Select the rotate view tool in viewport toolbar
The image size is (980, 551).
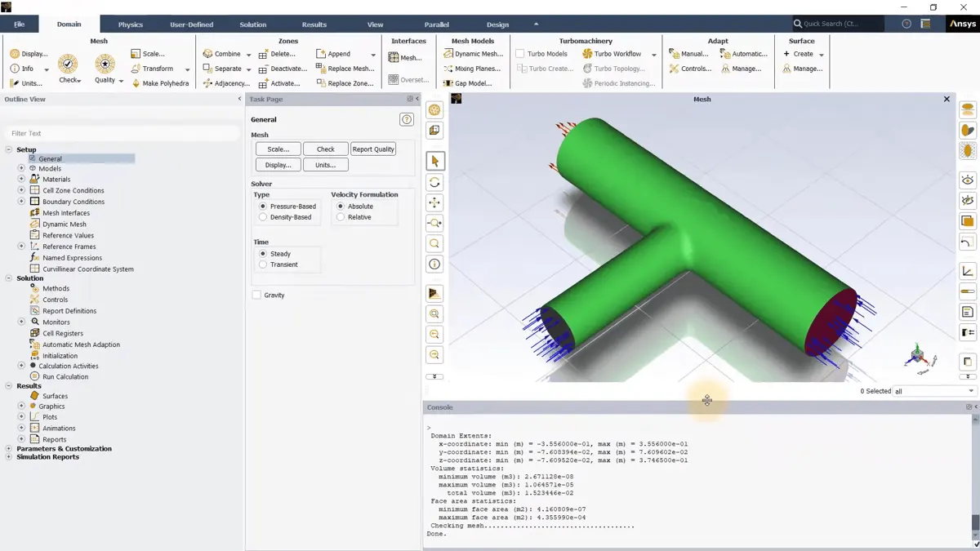(434, 182)
